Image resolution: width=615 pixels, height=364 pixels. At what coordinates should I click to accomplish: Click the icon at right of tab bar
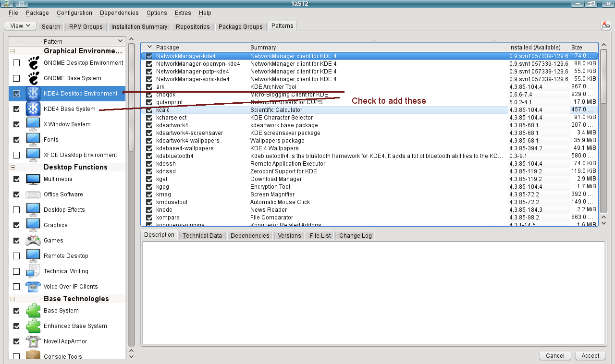click(605, 25)
